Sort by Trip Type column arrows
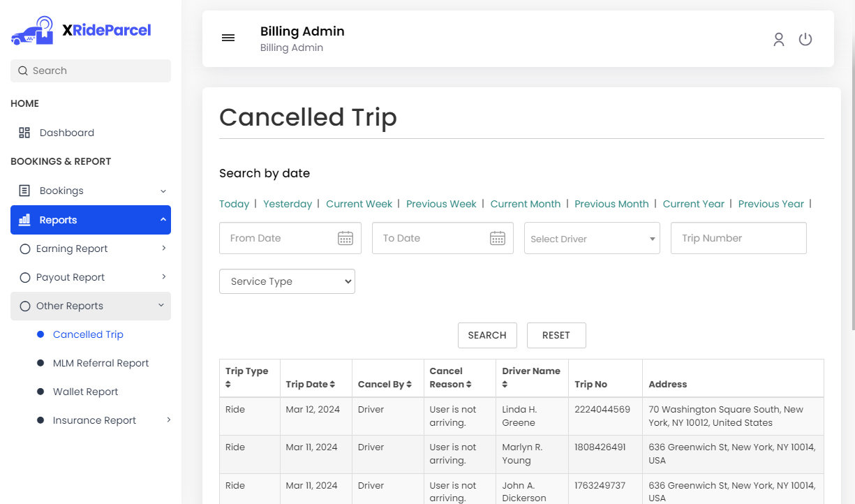 click(228, 385)
